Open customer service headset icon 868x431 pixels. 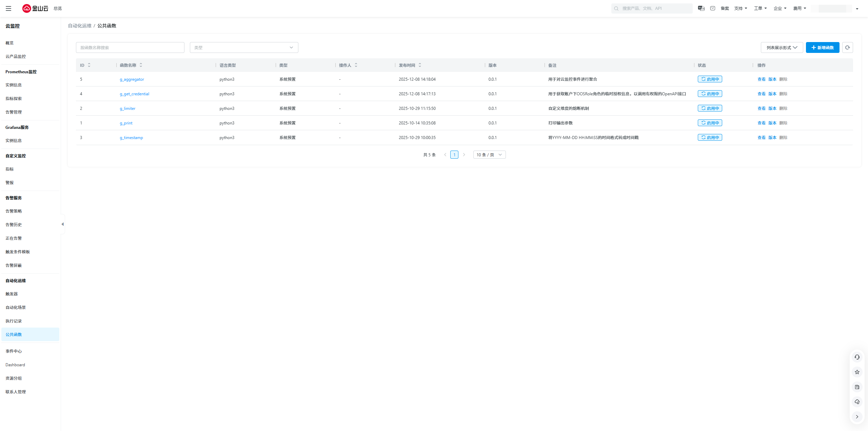click(857, 357)
